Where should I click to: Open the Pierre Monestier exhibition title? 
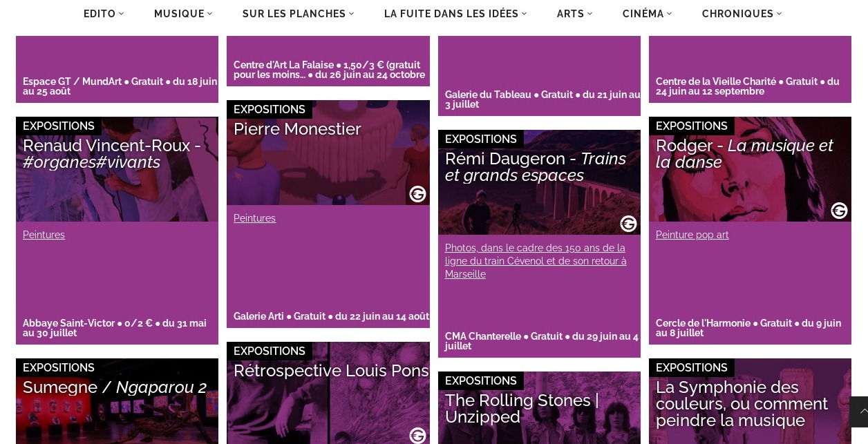click(x=297, y=129)
